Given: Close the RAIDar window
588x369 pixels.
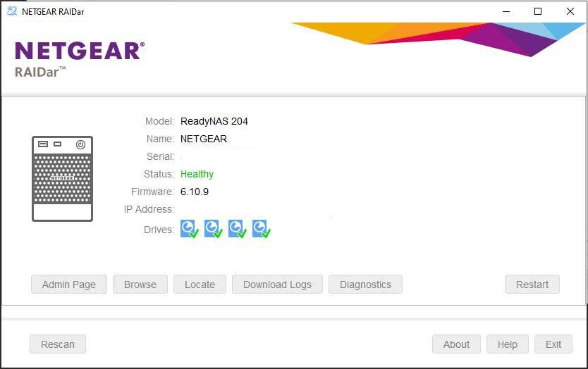Looking at the screenshot, I should (570, 11).
